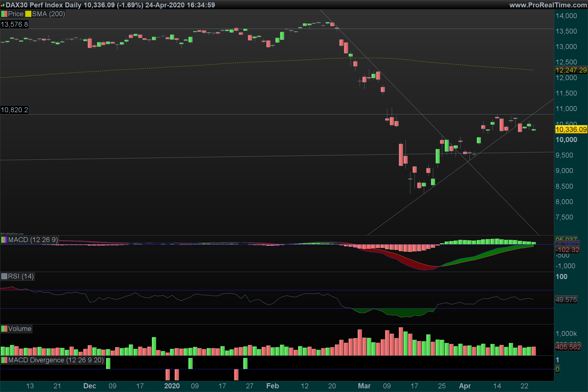Click the small icon before DAX30 title
588x392 pixels.
pos(2,5)
